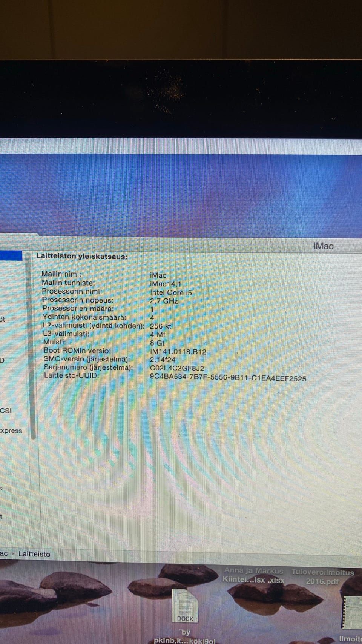The image size is (362, 644).
Task: Click the '256 kt' value
Action: (x=161, y=326)
